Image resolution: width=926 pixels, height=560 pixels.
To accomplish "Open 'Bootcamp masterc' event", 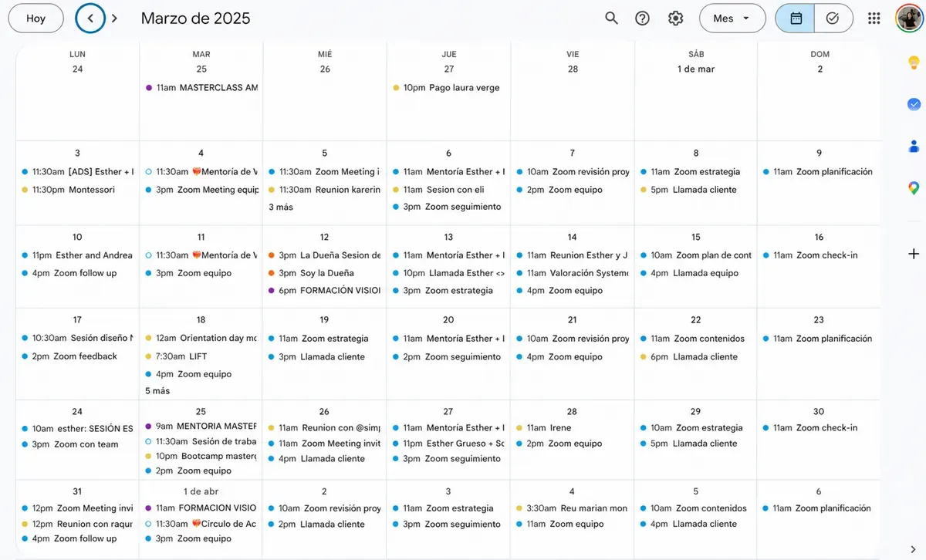I will [201, 456].
